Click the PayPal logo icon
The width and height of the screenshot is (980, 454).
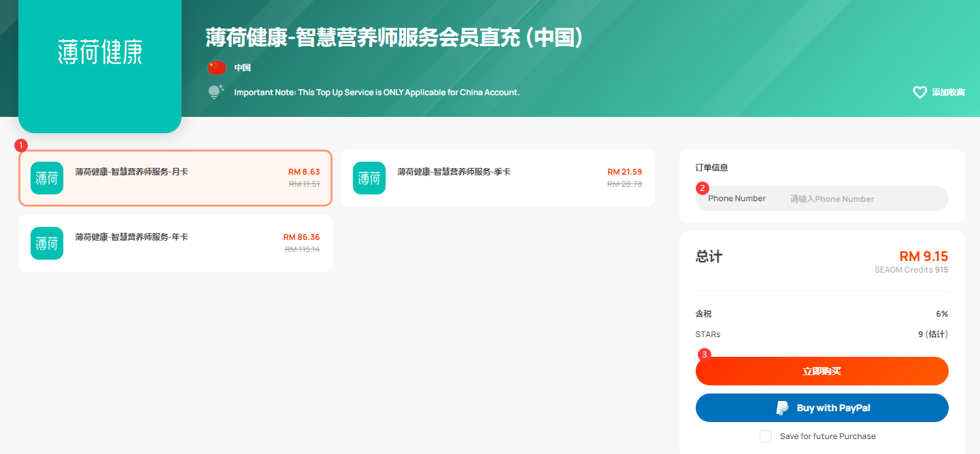tap(783, 408)
